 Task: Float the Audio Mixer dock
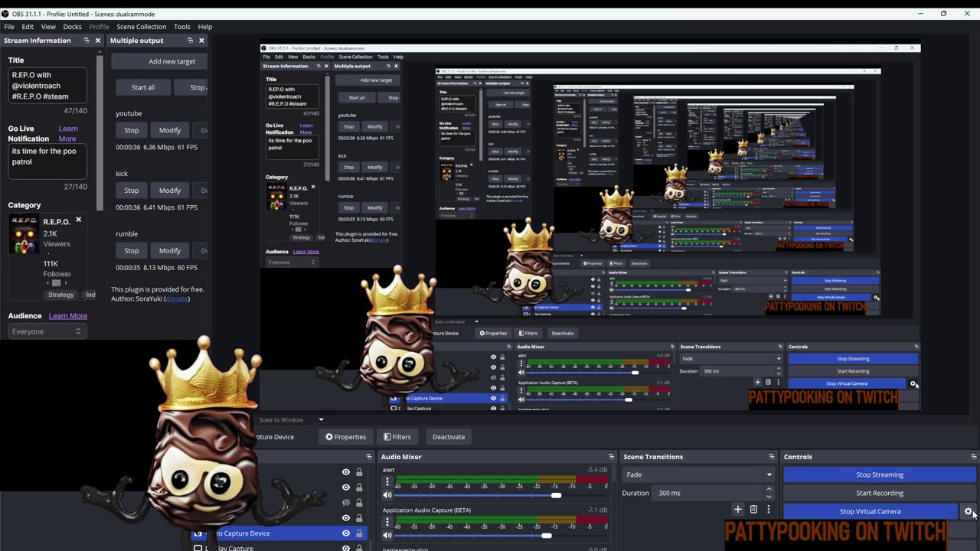tap(611, 457)
